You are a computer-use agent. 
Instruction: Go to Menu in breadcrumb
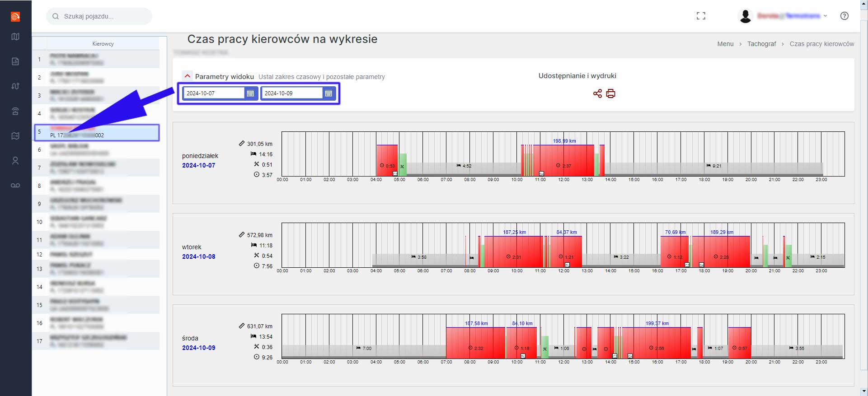[x=725, y=44]
